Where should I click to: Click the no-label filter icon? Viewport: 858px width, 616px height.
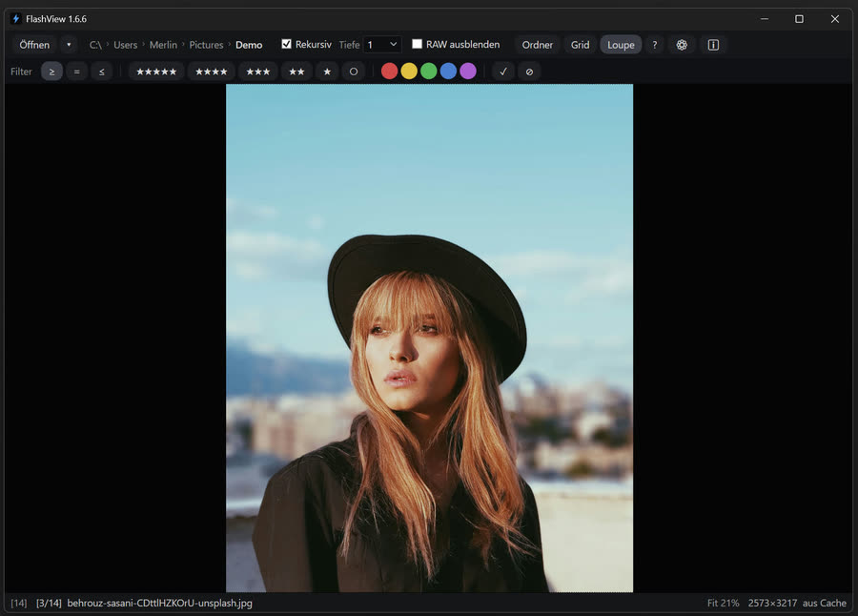pos(530,71)
